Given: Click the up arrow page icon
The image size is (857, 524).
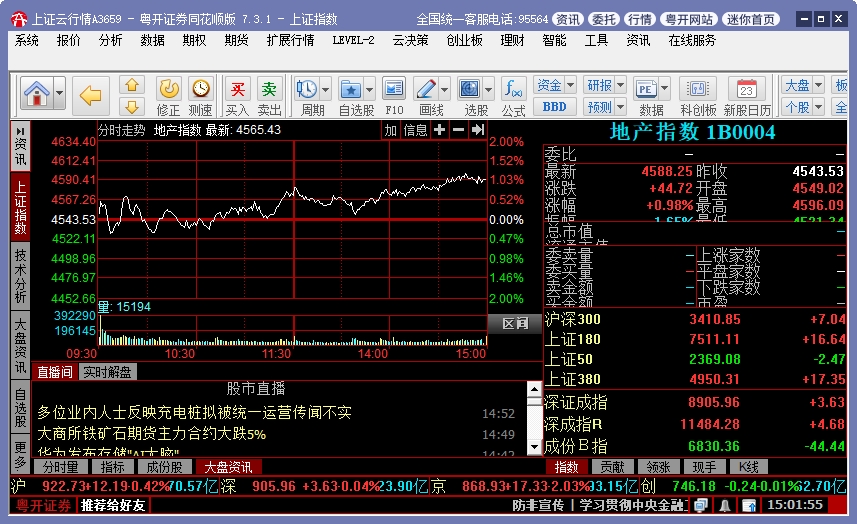Looking at the screenshot, I should click(x=132, y=85).
